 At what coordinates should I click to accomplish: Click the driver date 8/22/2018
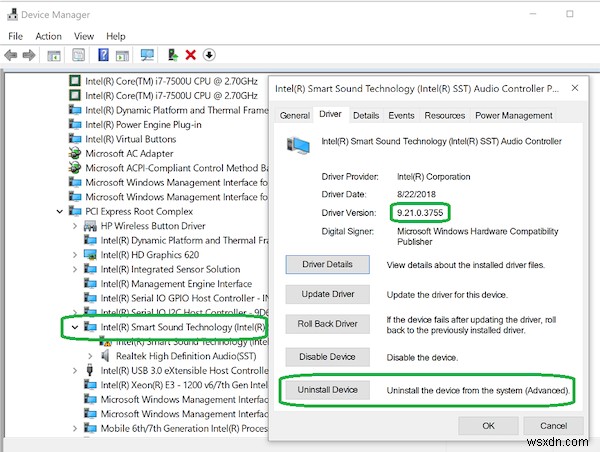click(x=416, y=194)
